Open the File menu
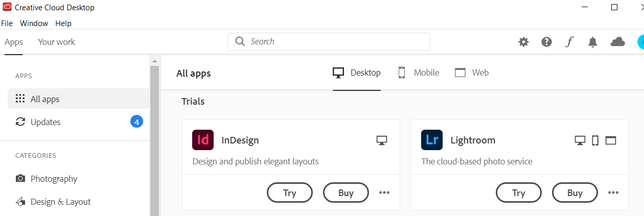The height and width of the screenshot is (216, 644). (x=7, y=23)
